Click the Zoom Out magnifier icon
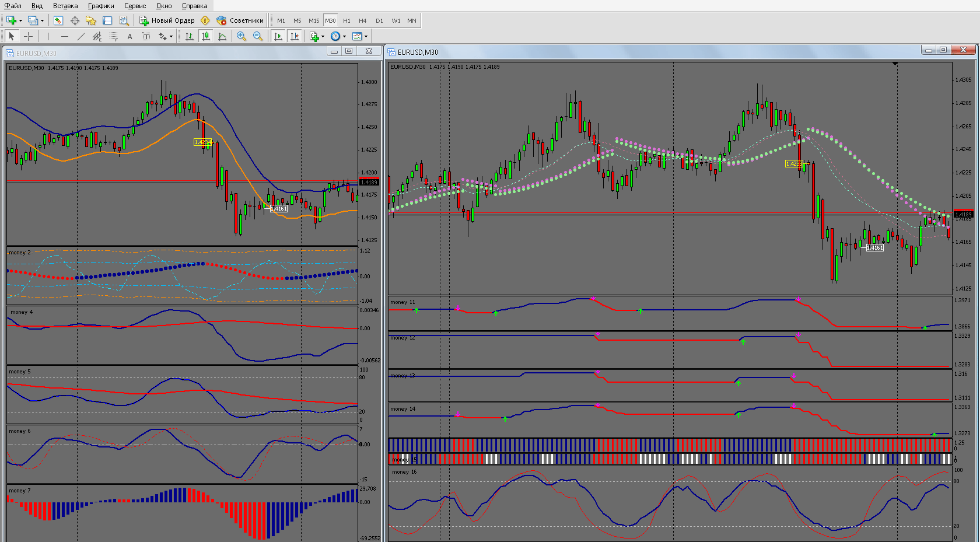This screenshot has height=542, width=980. [x=258, y=36]
